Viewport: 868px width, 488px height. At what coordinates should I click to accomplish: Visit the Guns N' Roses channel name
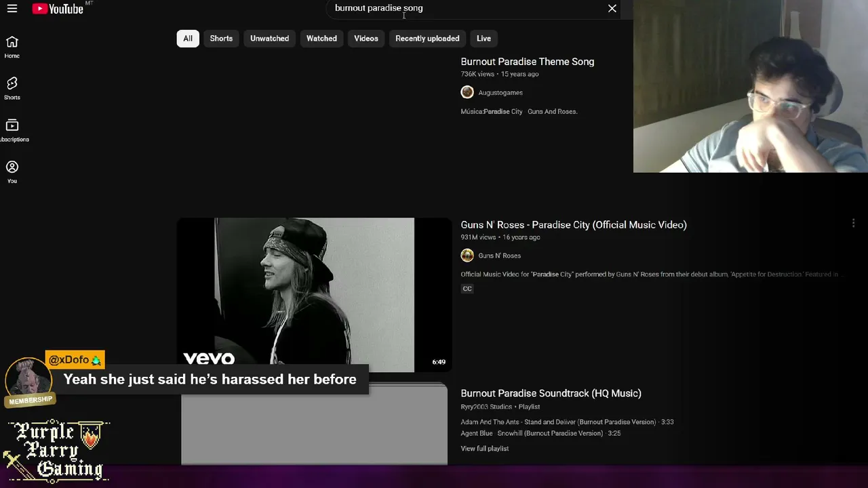coord(500,256)
